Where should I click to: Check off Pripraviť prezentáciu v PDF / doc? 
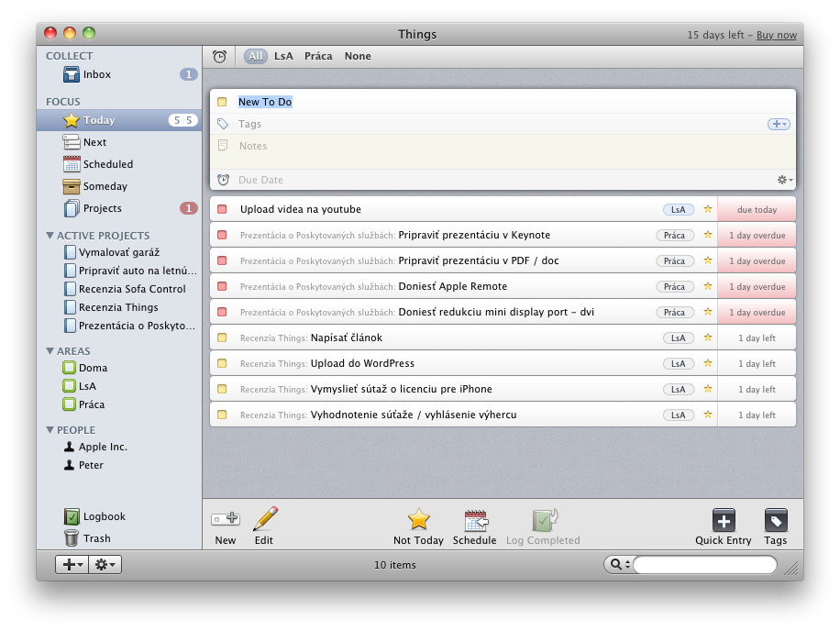pos(222,260)
